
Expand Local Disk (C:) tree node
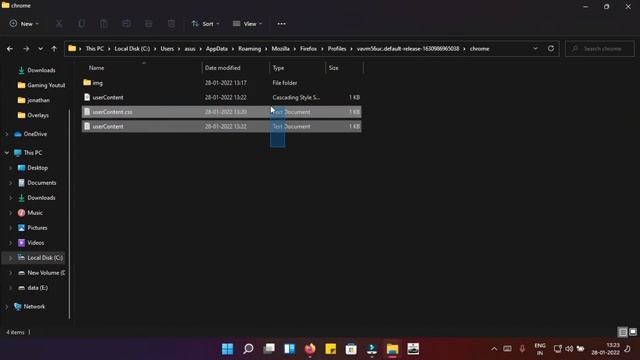(x=11, y=258)
